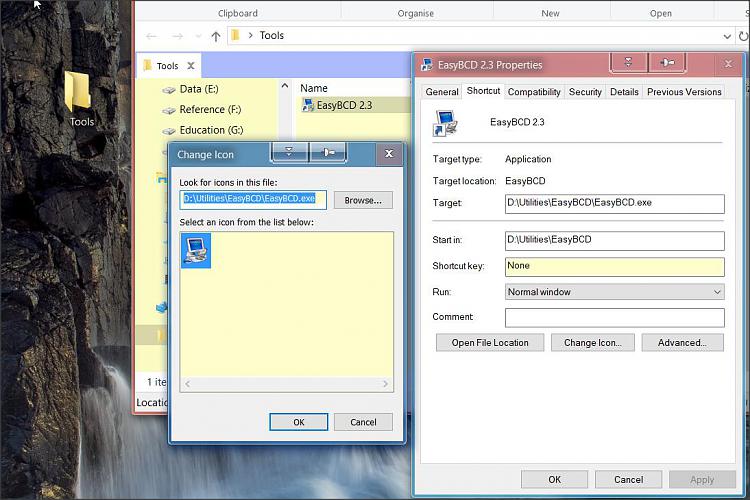Click the pin button on Change Icon titlebar

point(328,153)
